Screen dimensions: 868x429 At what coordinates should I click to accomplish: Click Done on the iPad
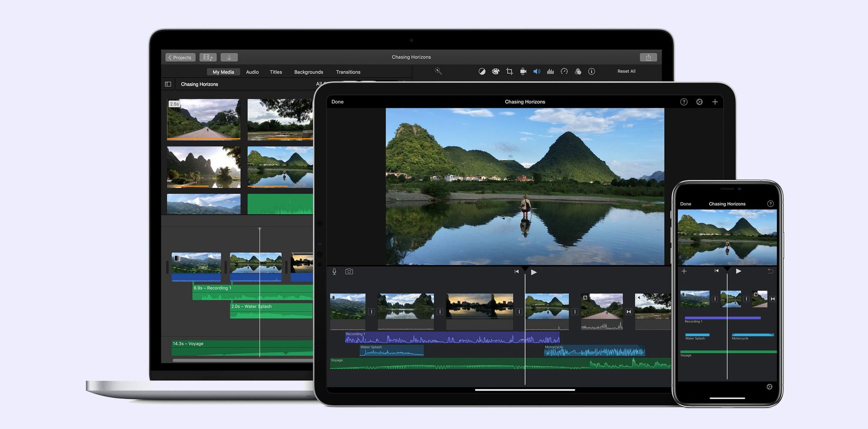[337, 102]
